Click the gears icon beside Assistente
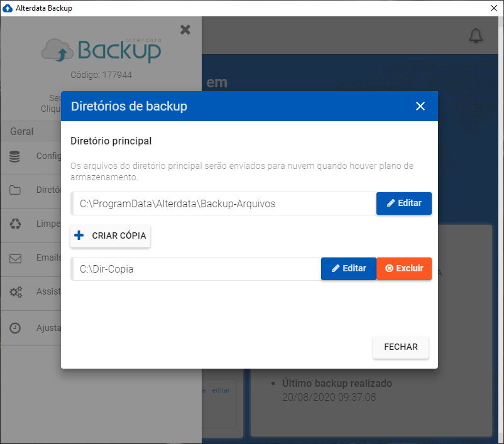 16,292
